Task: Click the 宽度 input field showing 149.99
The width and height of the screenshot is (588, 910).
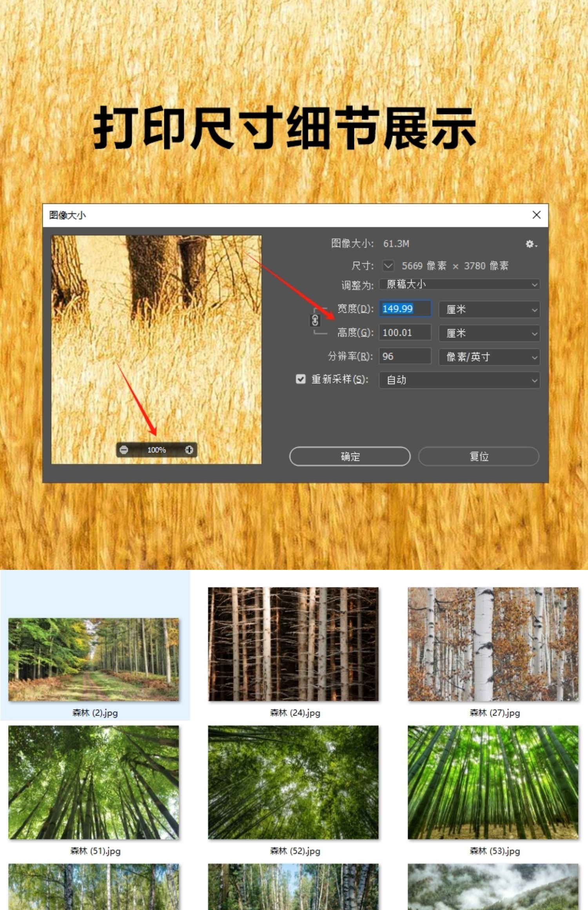Action: pyautogui.click(x=405, y=309)
